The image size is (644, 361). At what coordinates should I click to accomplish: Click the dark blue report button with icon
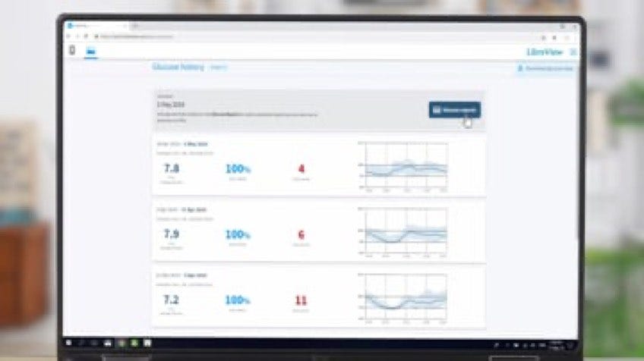[x=455, y=110]
